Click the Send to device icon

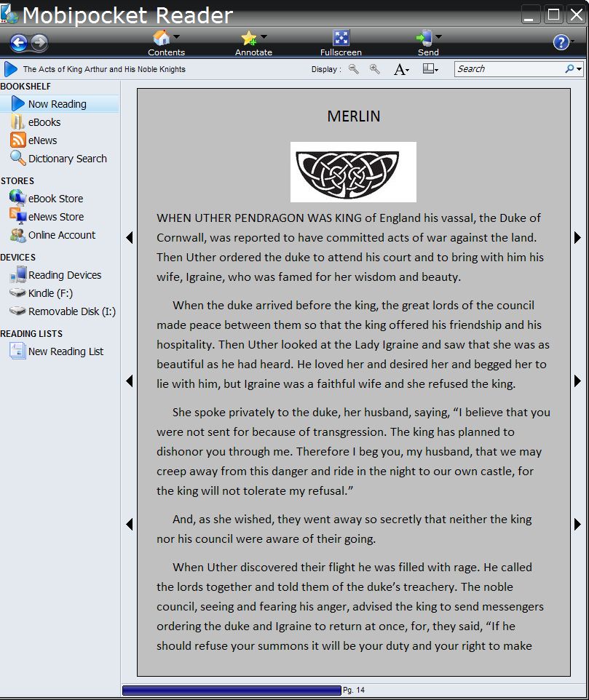coord(424,38)
